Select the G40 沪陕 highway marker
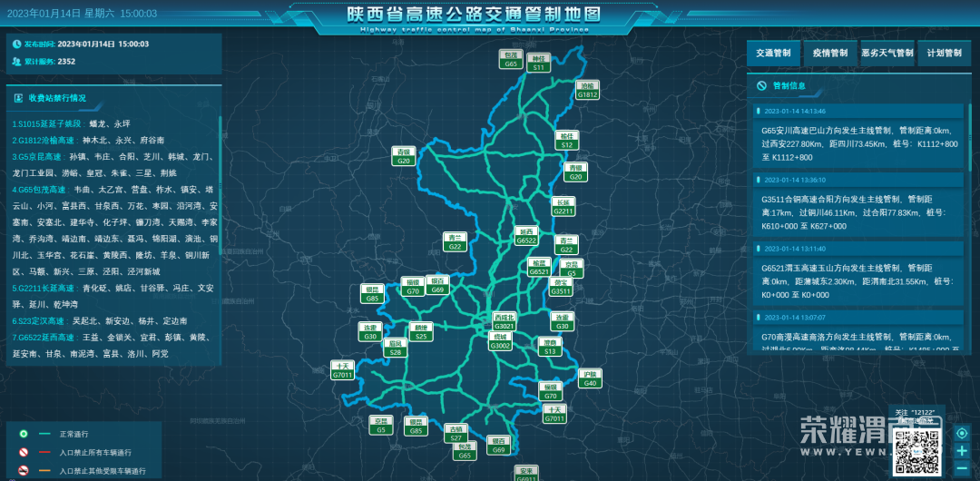This screenshot has height=481, width=980. 591,378
